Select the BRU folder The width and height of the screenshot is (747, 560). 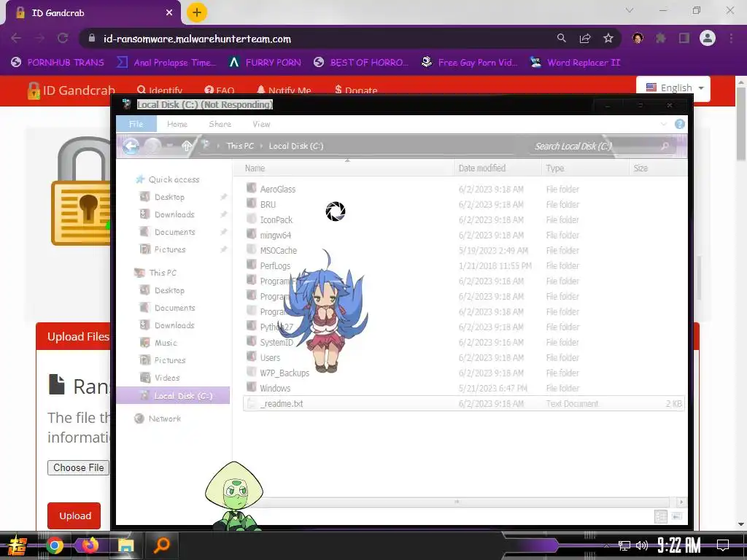[x=268, y=204]
